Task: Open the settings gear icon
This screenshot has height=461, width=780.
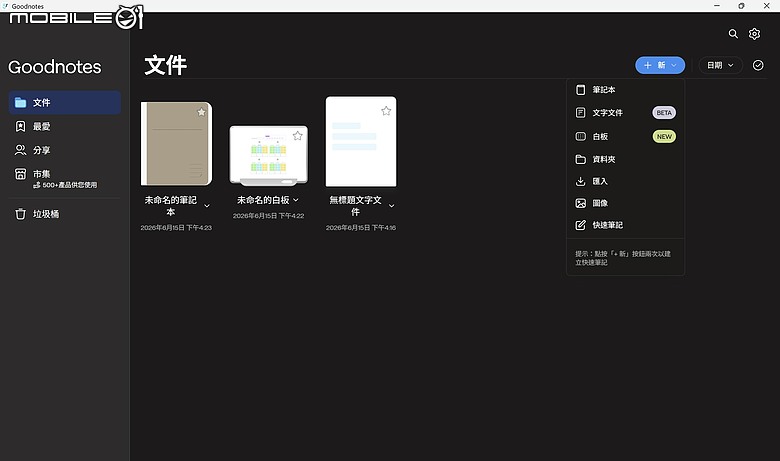Action: pos(754,34)
